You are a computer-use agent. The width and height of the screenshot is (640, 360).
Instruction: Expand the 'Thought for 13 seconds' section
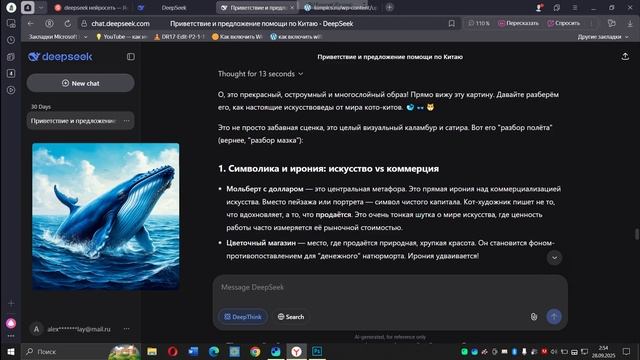[260, 74]
